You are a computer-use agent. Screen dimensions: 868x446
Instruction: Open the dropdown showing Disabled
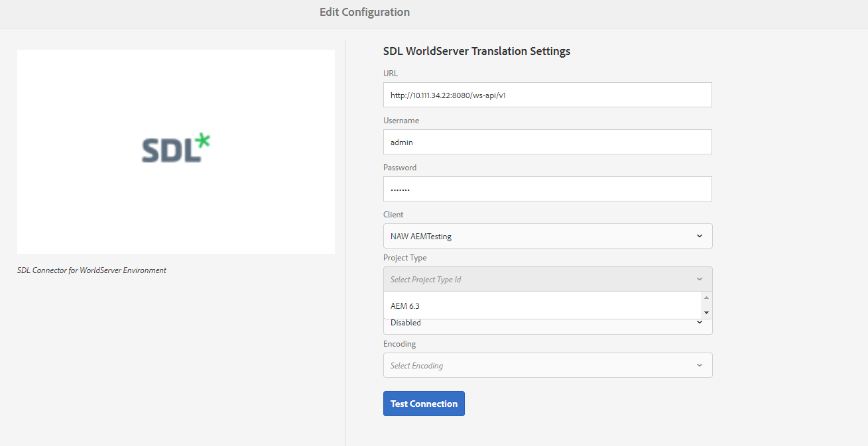coord(548,326)
